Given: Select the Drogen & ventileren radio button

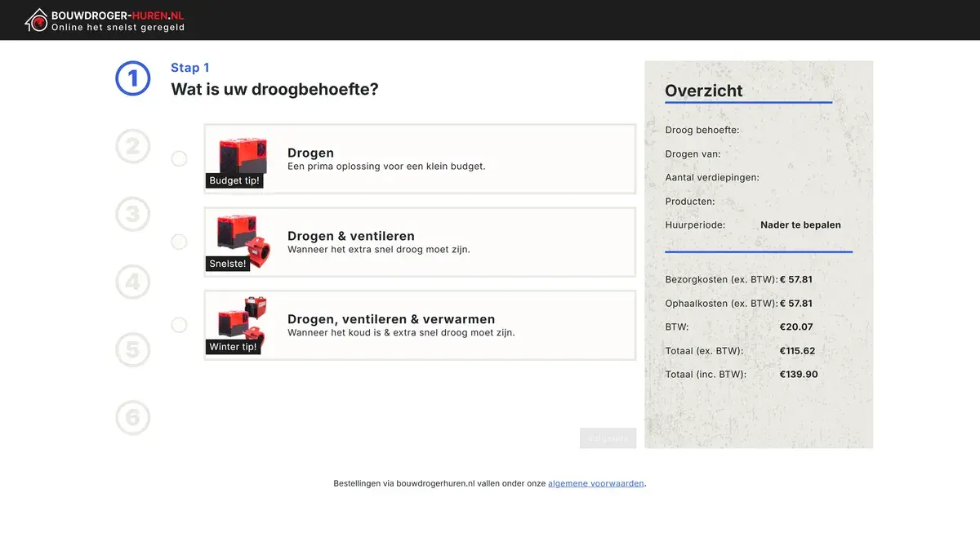Looking at the screenshot, I should tap(179, 242).
